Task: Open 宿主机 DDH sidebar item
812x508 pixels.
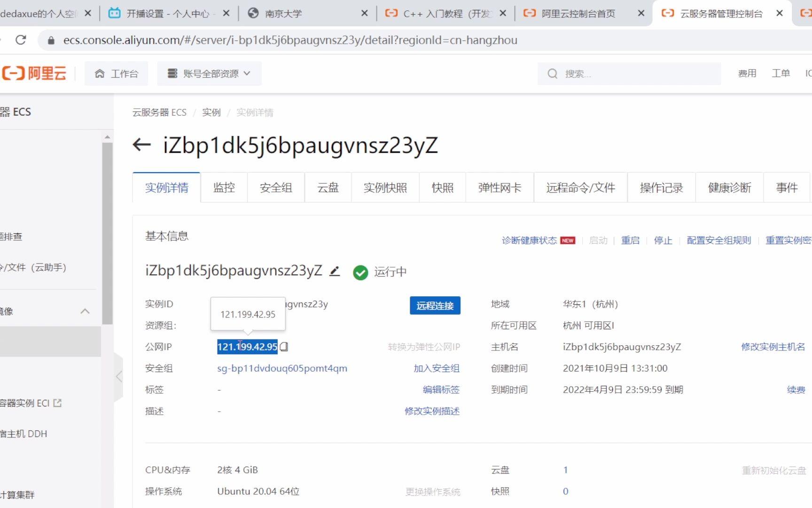Action: [x=23, y=434]
